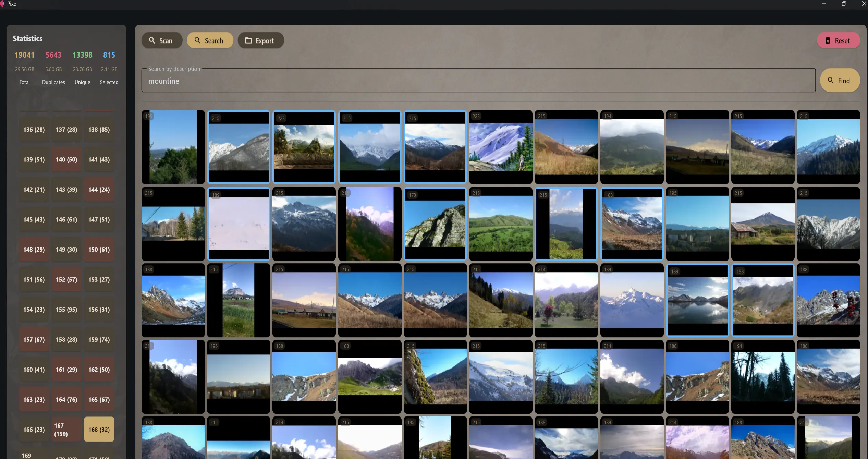The width and height of the screenshot is (868, 459).
Task: Run the query with the Find button
Action: 840,80
